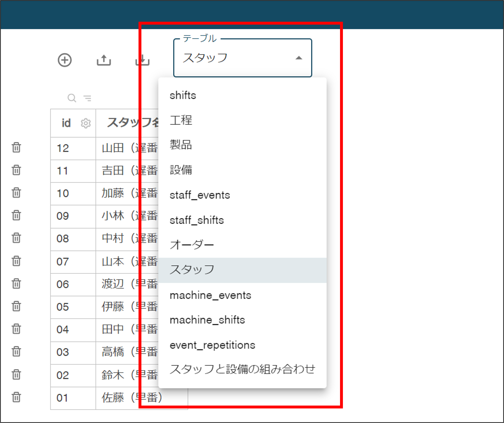Click the id cell 04
Screen dimensions: 504x423
tap(73, 330)
